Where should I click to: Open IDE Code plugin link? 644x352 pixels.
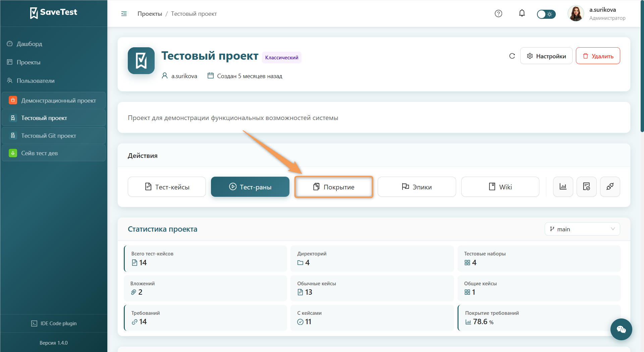[54, 324]
